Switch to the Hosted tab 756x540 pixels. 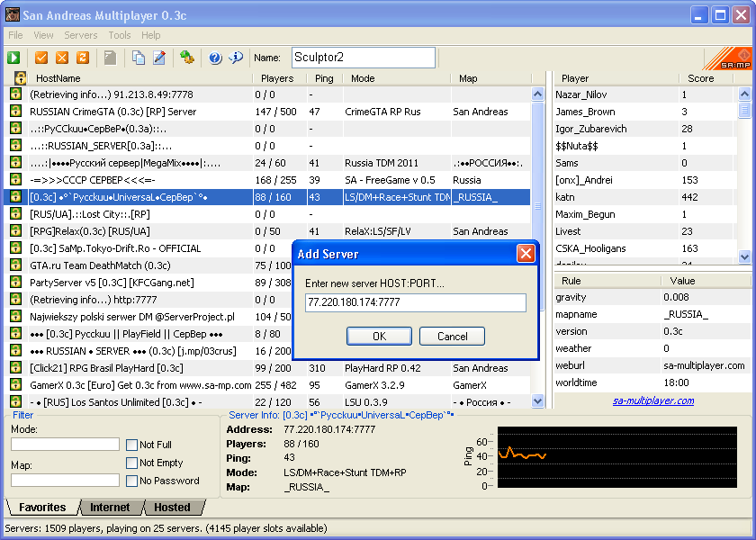pyautogui.click(x=172, y=508)
